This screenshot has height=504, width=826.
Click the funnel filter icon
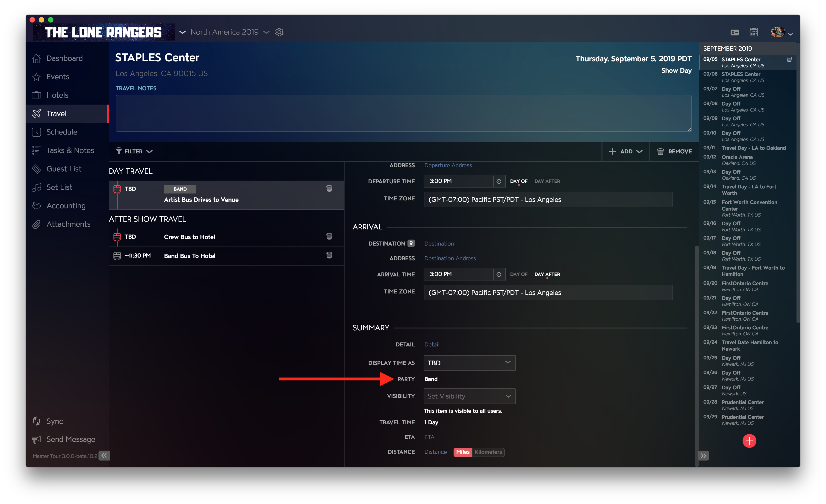click(x=119, y=151)
